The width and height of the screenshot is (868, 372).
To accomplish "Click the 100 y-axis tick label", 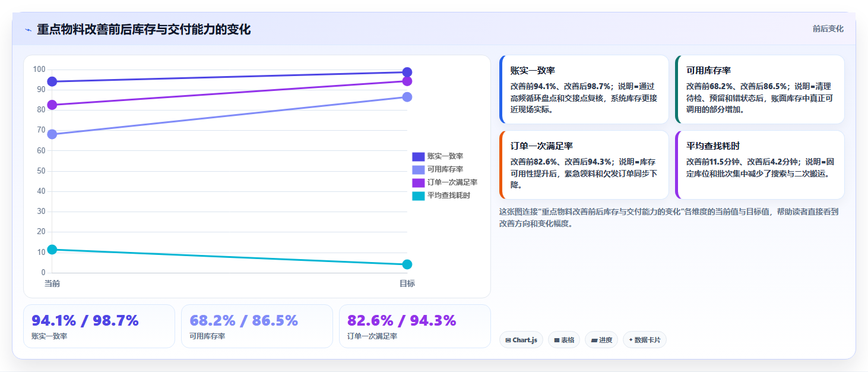I will (39, 70).
